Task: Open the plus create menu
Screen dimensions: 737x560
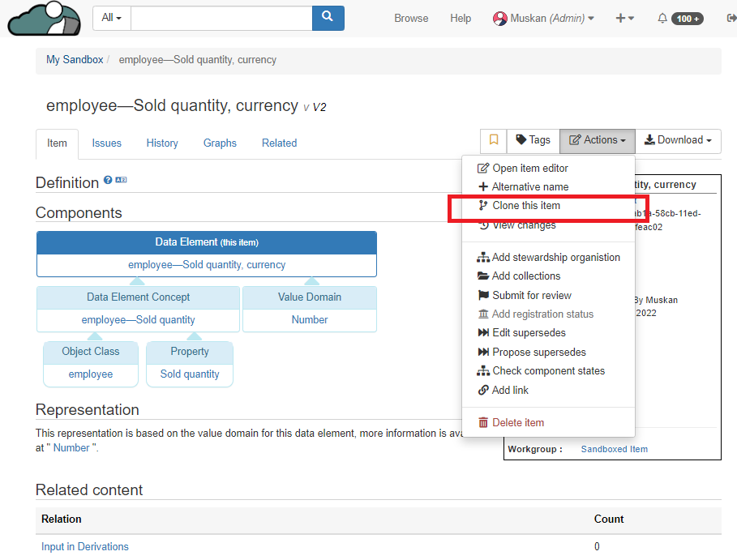Action: pos(623,18)
